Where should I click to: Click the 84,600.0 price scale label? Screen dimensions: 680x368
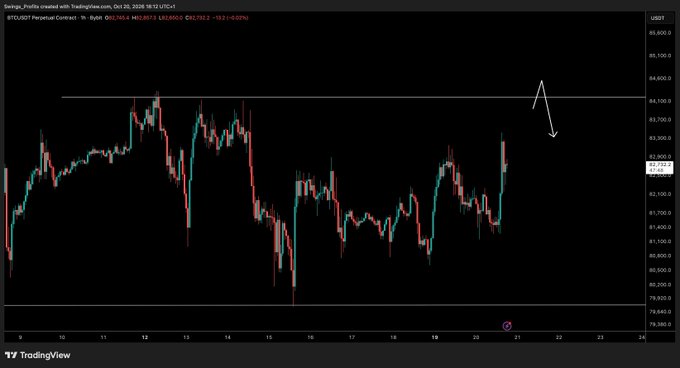660,78
